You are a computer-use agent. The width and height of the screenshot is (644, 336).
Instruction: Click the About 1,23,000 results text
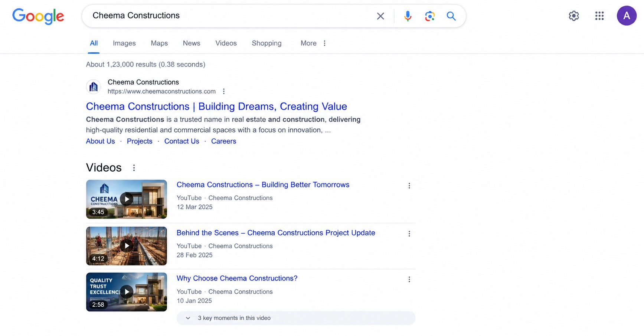click(x=146, y=65)
